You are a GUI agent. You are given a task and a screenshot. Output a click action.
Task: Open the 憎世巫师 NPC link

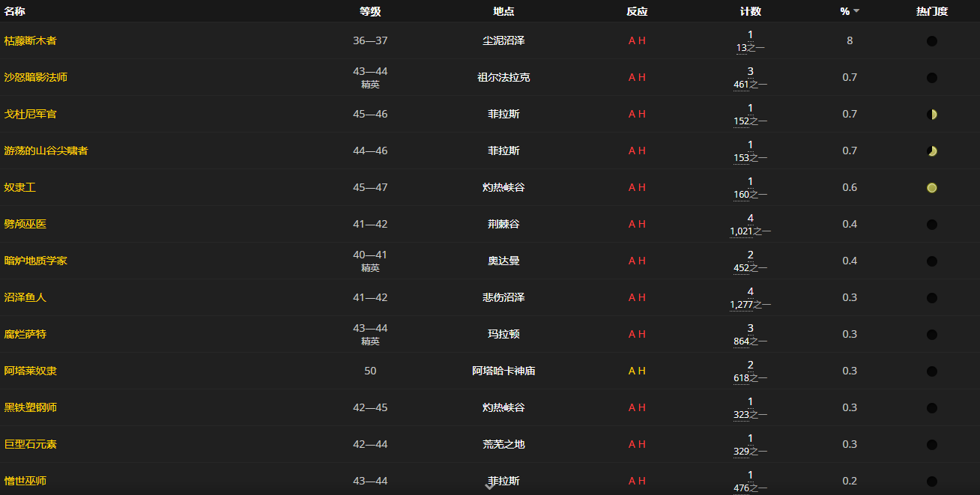(25, 481)
